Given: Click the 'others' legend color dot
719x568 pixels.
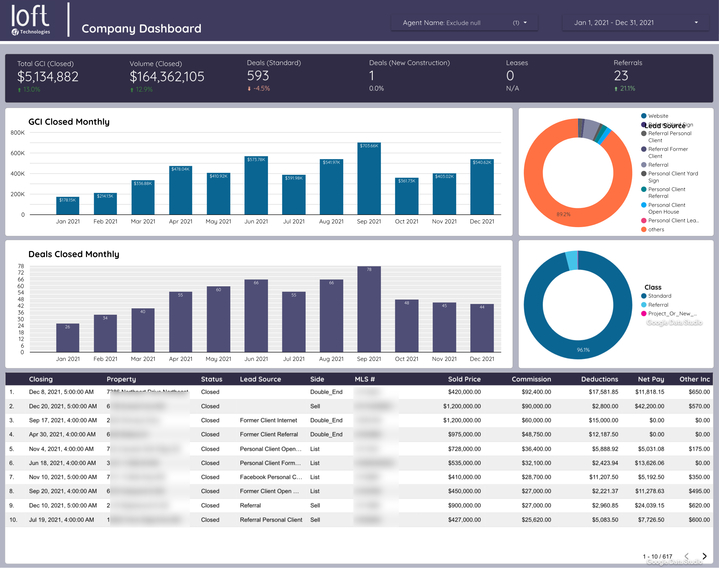Looking at the screenshot, I should [x=644, y=230].
